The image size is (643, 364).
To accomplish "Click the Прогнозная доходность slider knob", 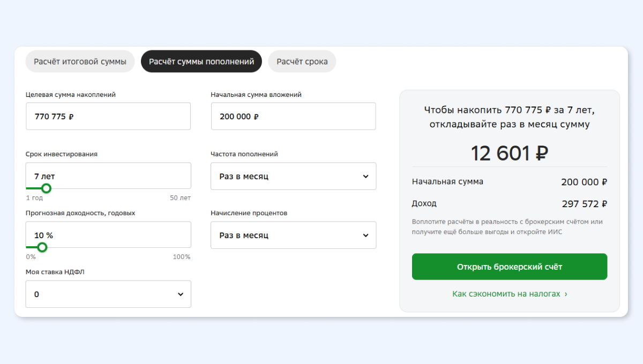I will click(x=42, y=247).
